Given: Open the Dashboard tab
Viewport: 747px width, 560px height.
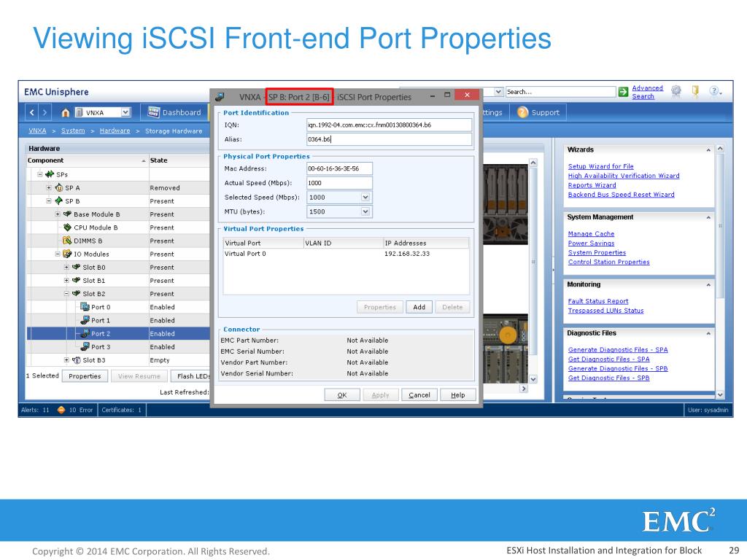Looking at the screenshot, I should pos(174,112).
